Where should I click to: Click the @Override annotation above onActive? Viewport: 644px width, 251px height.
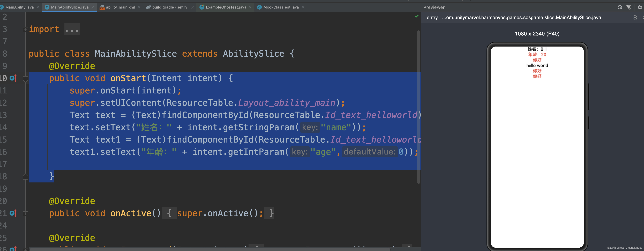click(72, 201)
